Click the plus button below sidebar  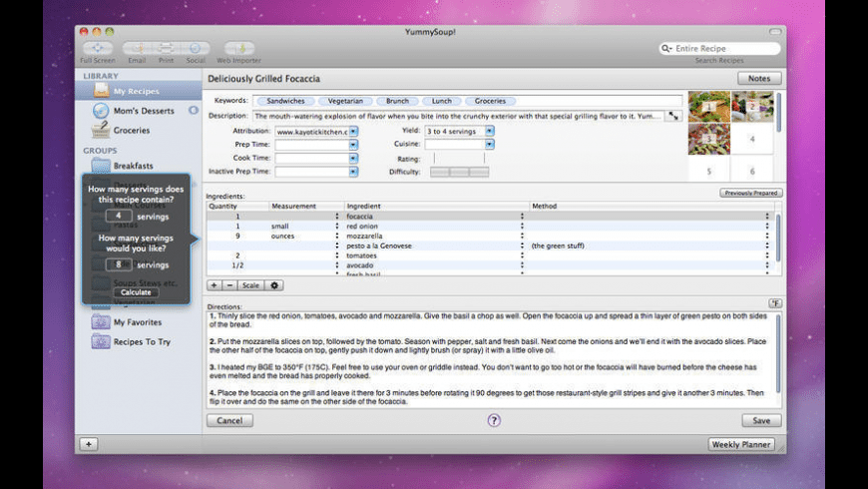click(89, 444)
